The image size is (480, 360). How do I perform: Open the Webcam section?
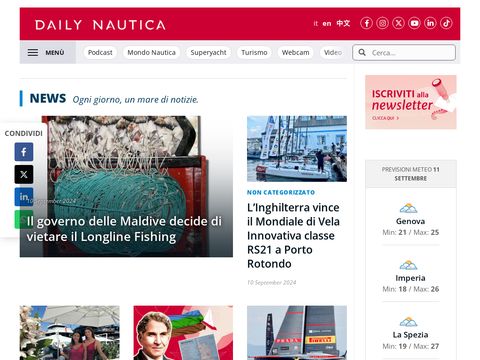[x=295, y=52]
